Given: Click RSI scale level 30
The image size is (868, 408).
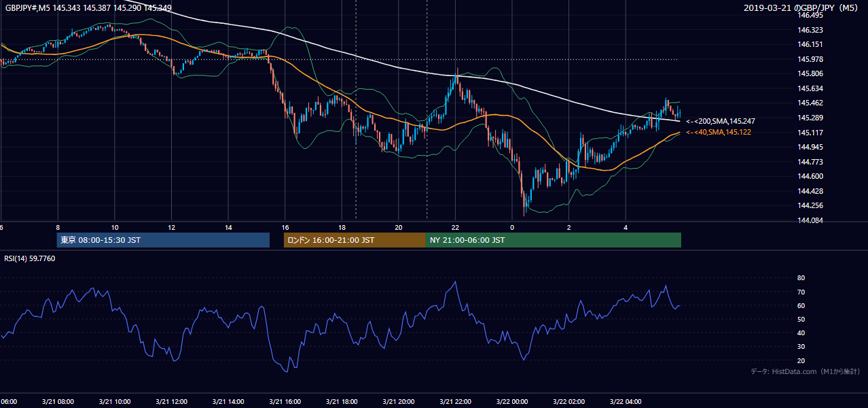Looking at the screenshot, I should 801,347.
